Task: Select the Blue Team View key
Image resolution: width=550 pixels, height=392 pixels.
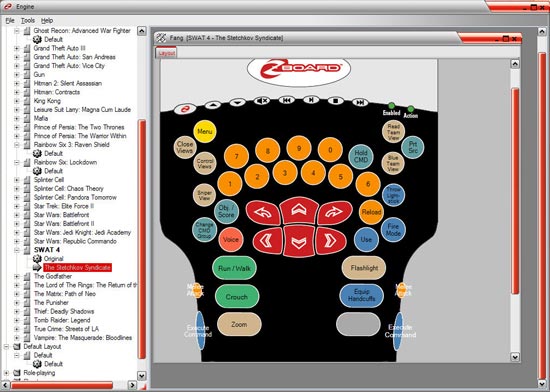Action: pyautogui.click(x=393, y=163)
